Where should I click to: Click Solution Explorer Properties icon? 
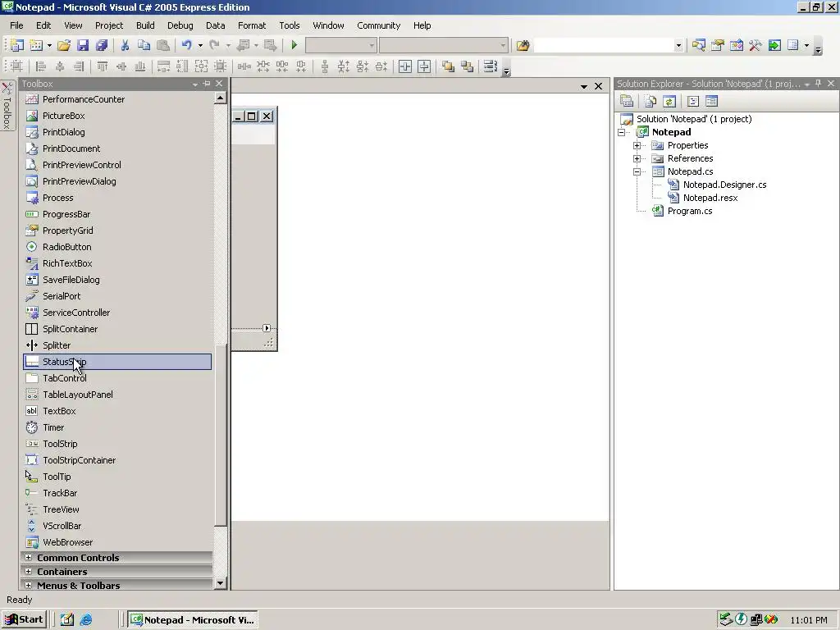[x=627, y=101]
